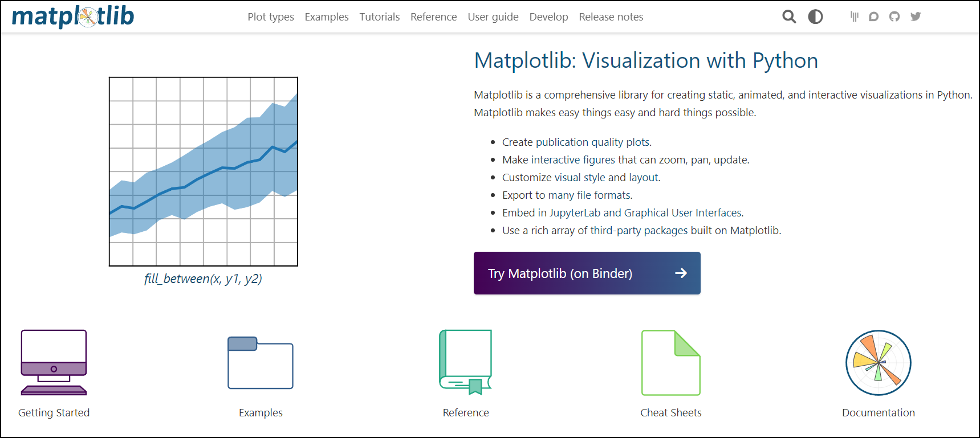Image resolution: width=980 pixels, height=438 pixels.
Task: Click 'Use a rich array of third-party packages' bullet
Action: tap(642, 231)
